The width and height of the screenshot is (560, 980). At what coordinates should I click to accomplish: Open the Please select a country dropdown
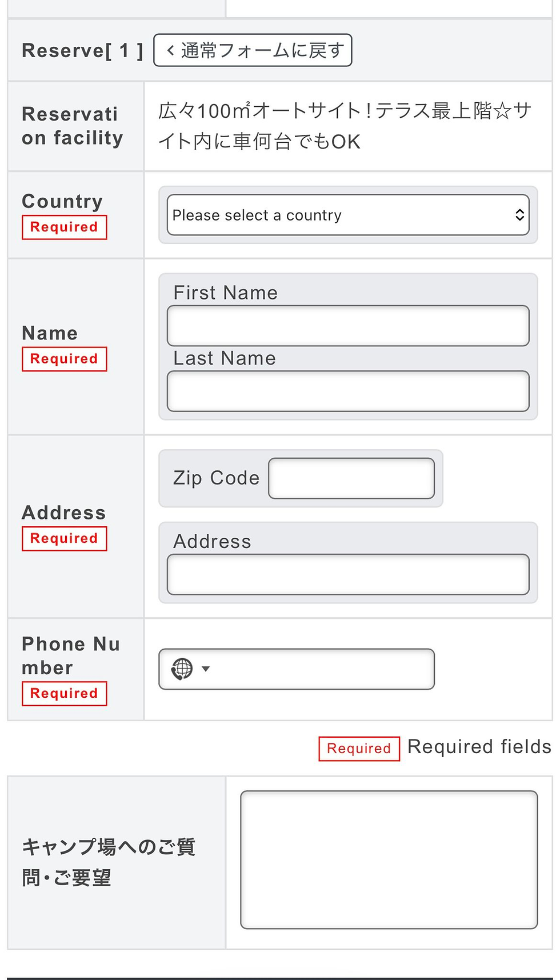coord(348,215)
